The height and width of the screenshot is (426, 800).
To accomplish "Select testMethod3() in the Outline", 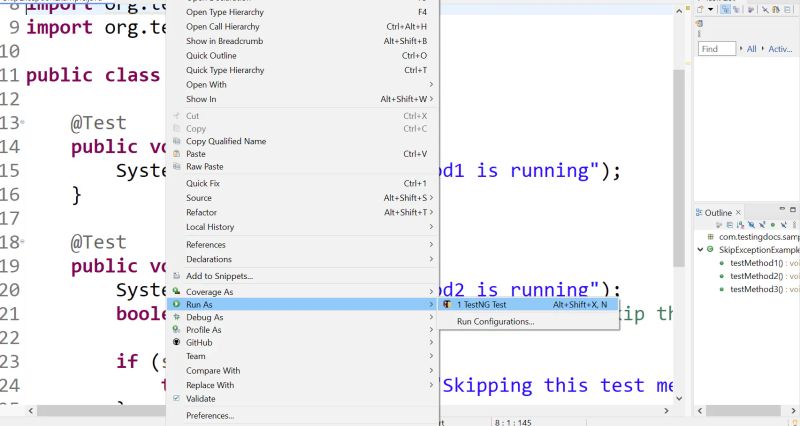I will coord(756,289).
